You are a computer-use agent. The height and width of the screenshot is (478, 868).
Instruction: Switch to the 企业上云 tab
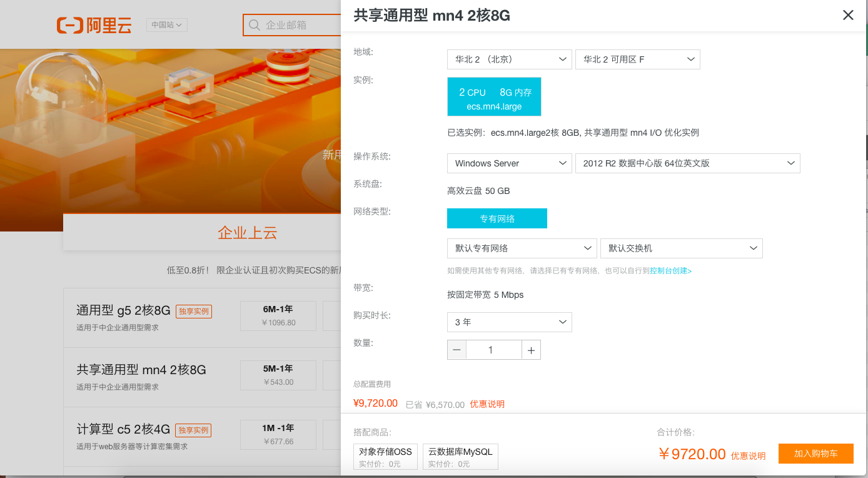click(248, 233)
